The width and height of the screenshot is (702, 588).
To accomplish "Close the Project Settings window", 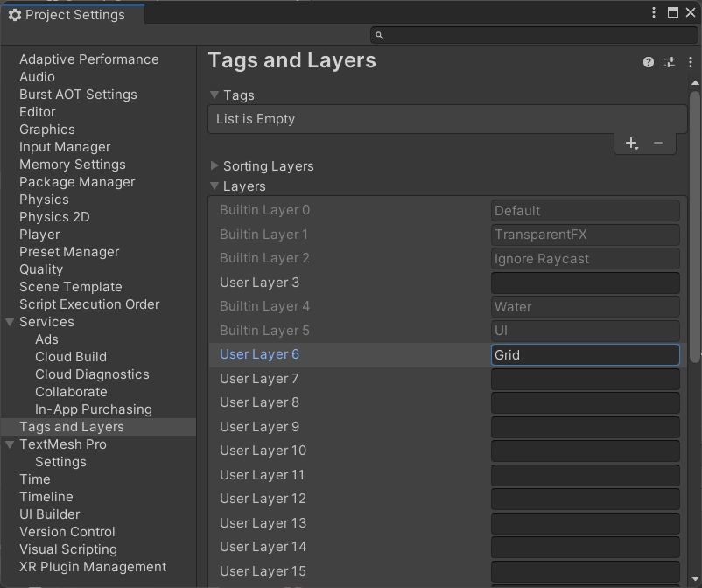I will [691, 12].
